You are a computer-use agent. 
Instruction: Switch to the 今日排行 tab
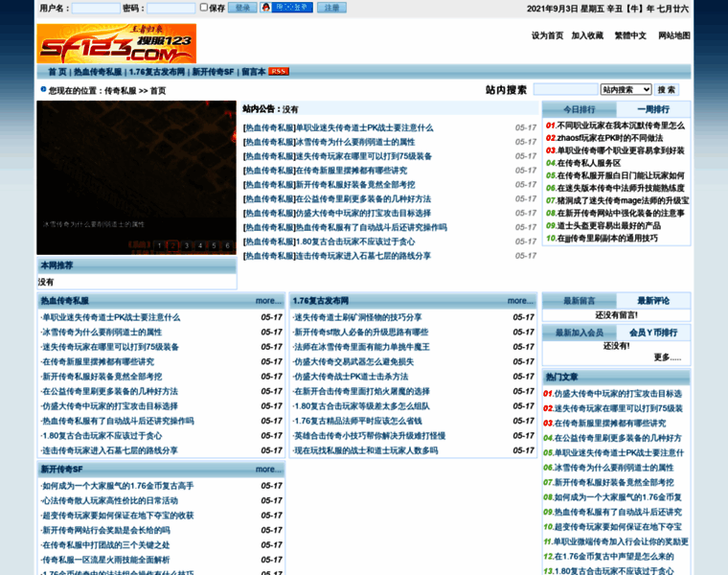click(x=580, y=109)
